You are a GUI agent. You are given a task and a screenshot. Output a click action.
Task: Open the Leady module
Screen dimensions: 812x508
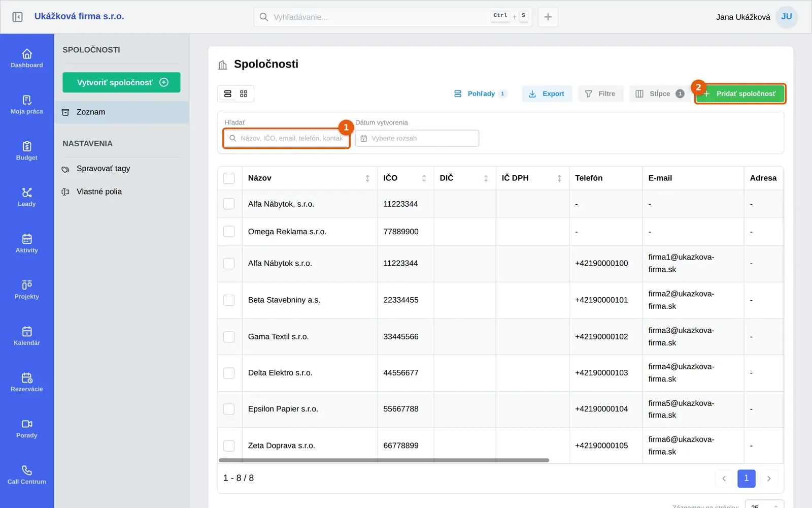(x=27, y=197)
